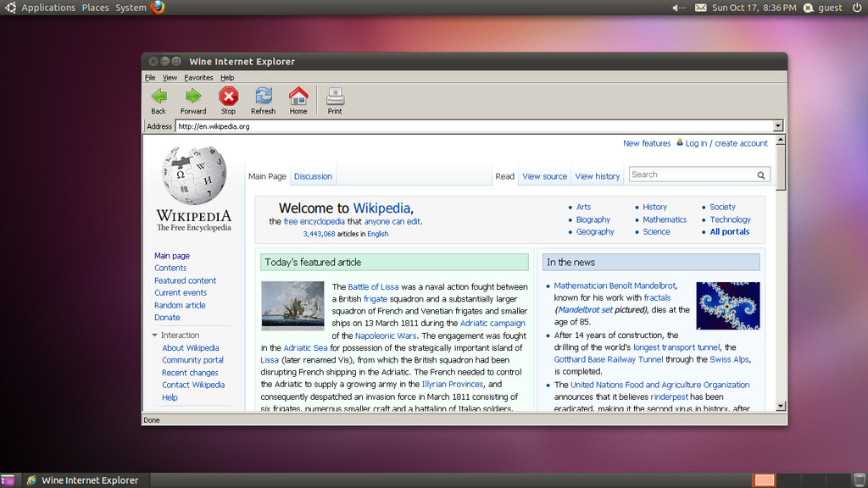Screen dimensions: 868x488
Task: Refresh the page with the Refresh icon
Action: (263, 96)
